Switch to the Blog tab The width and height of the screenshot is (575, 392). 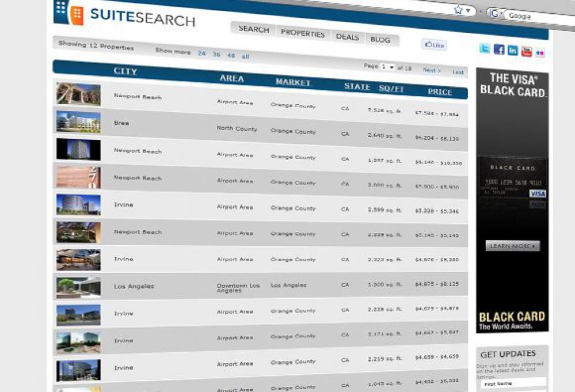point(380,40)
